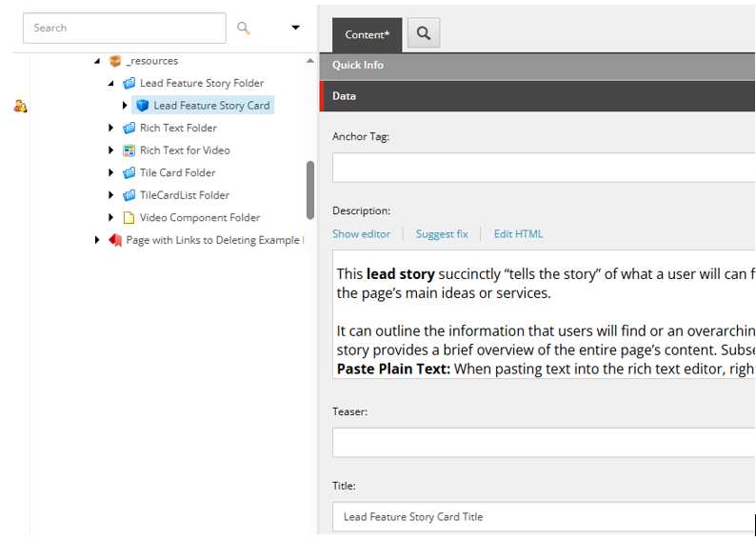Collapse the _resources tree node
Screen dimensions: 756x540
point(97,61)
